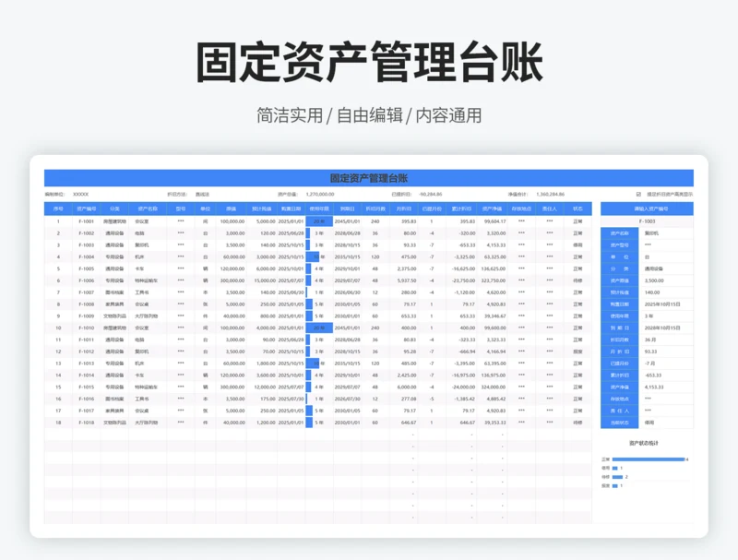Select the 序号 column header
The height and width of the screenshot is (560, 738).
pyautogui.click(x=58, y=209)
